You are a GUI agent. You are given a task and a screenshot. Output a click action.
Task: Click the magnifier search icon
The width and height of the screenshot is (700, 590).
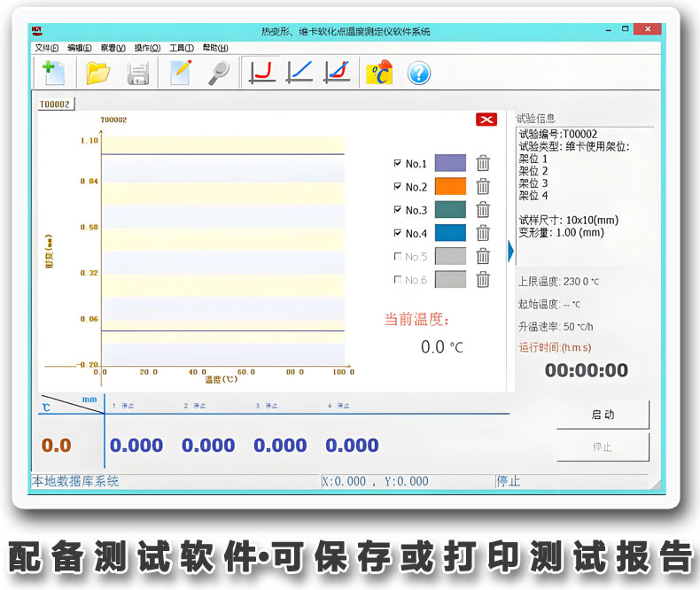point(219,73)
